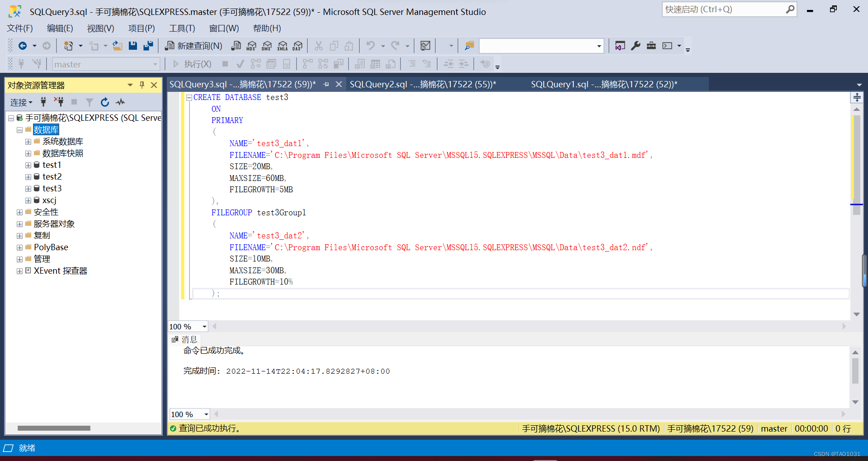
Task: Click the MDX query icon
Action: pos(251,46)
